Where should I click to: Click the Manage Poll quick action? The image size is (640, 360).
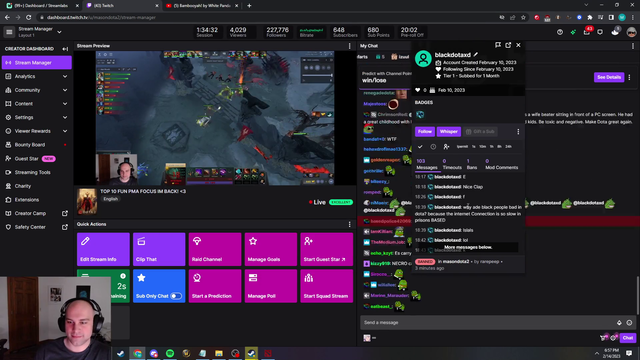click(271, 286)
